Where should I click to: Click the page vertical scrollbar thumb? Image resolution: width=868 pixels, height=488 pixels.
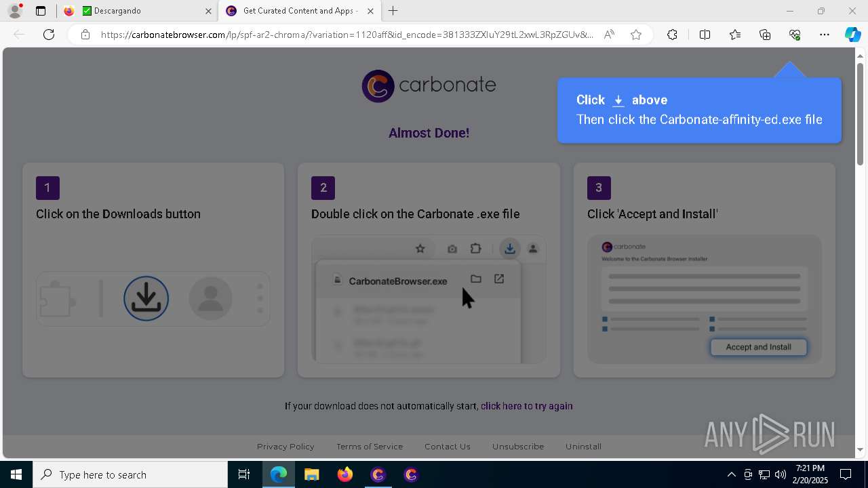[x=861, y=114]
